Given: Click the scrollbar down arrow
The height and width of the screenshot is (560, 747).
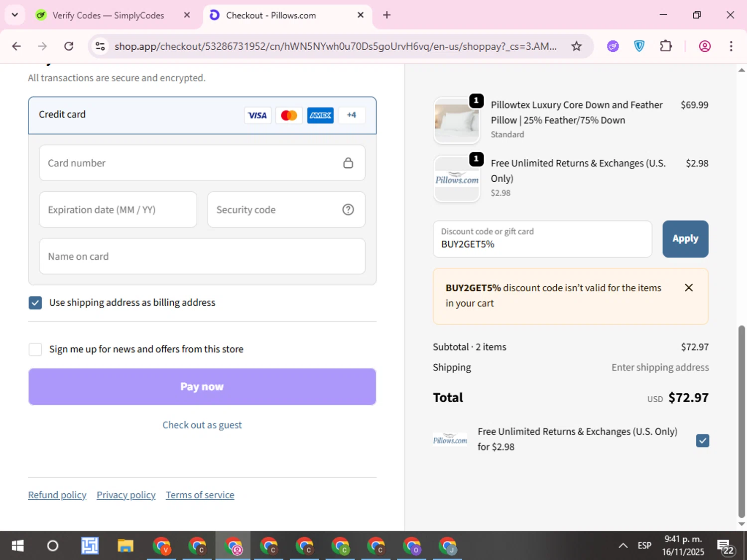Looking at the screenshot, I should (x=742, y=524).
